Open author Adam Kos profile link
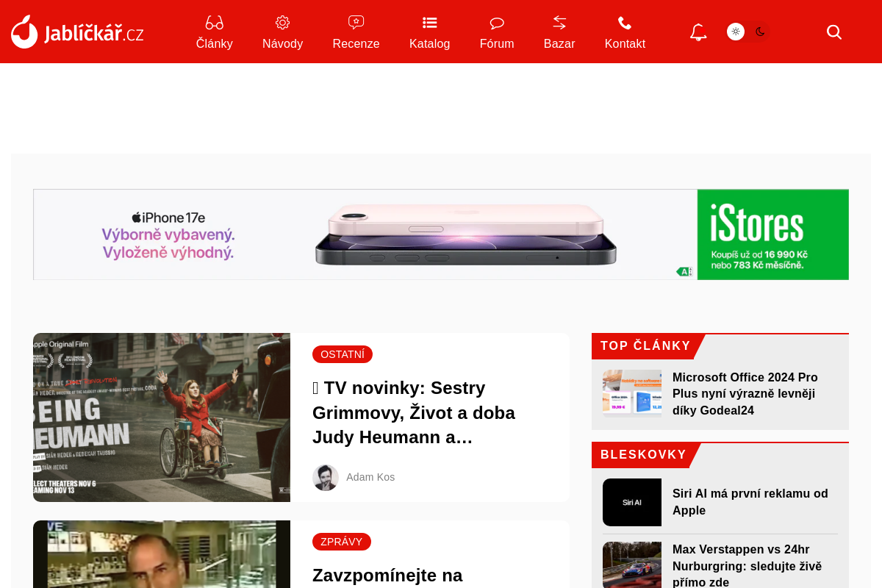The width and height of the screenshot is (882, 588). 370,477
